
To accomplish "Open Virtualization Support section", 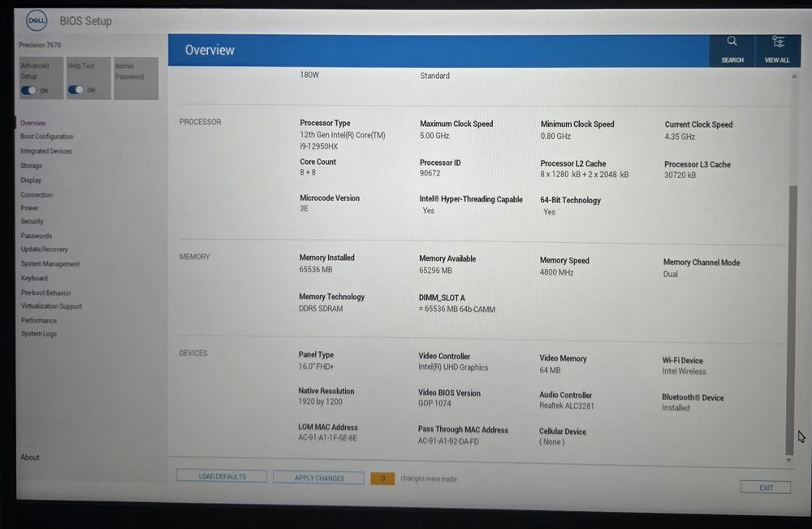I will [51, 306].
